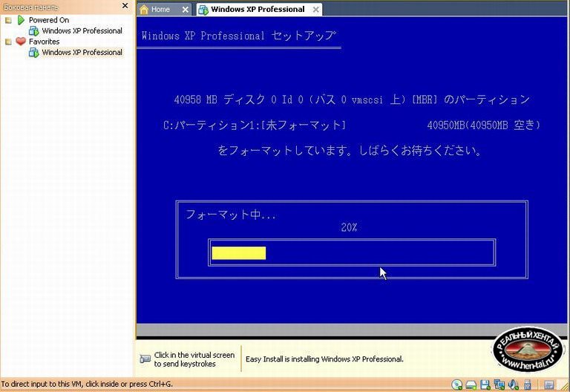Collapse the Powered On group
The width and height of the screenshot is (570, 392).
8,20
